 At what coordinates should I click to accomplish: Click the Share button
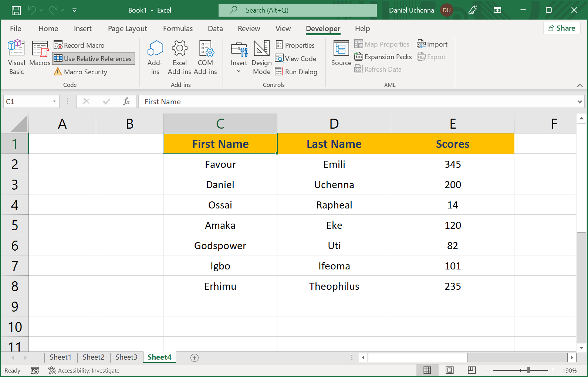click(561, 28)
